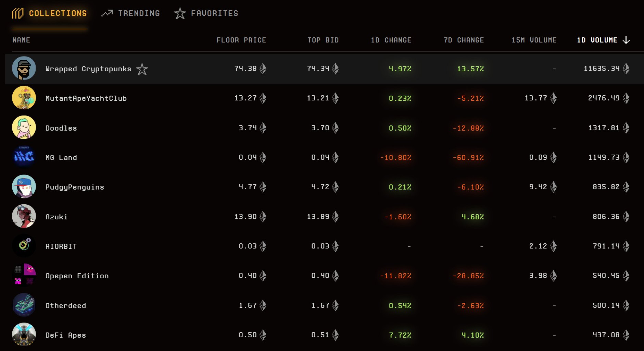Click the Opepen Edition collection icon
The image size is (644, 351).
click(24, 275)
